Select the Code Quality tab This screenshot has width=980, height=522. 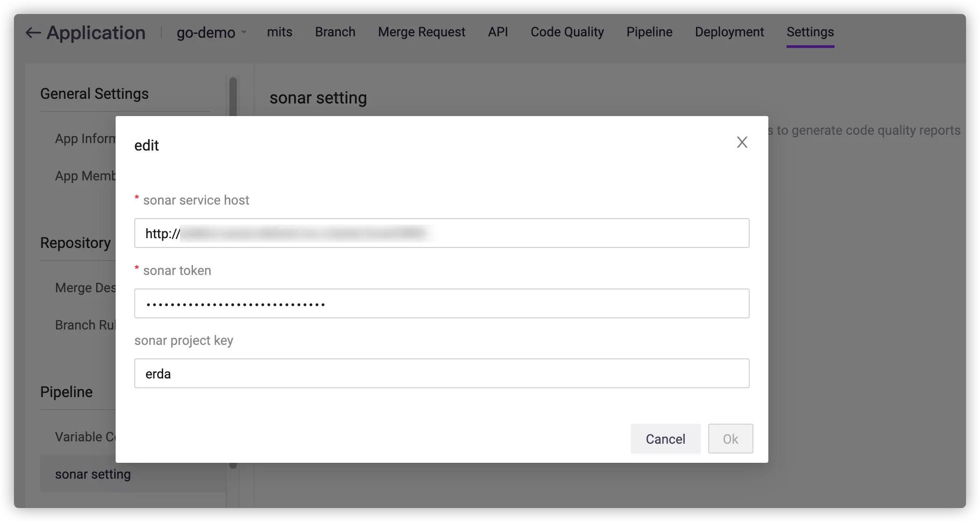[567, 32]
